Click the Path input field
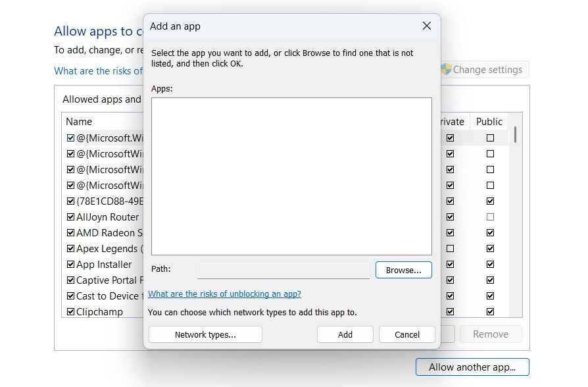 pyautogui.click(x=283, y=271)
